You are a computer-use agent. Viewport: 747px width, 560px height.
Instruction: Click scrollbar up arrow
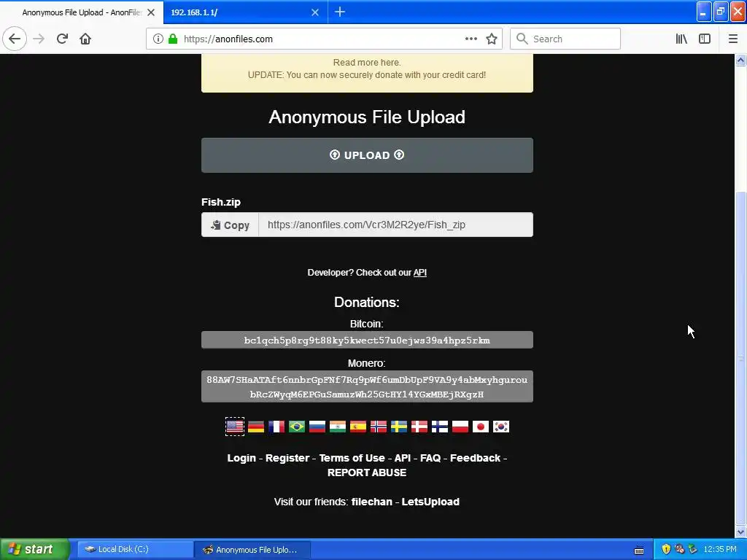click(741, 60)
